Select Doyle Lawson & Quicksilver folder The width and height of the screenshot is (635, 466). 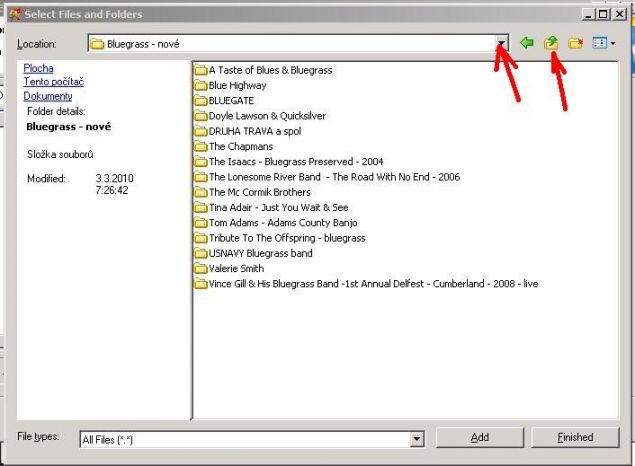point(260,116)
